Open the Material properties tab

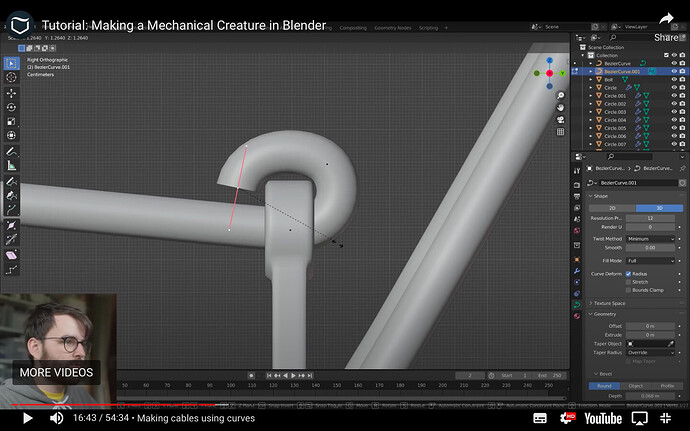pos(577,316)
